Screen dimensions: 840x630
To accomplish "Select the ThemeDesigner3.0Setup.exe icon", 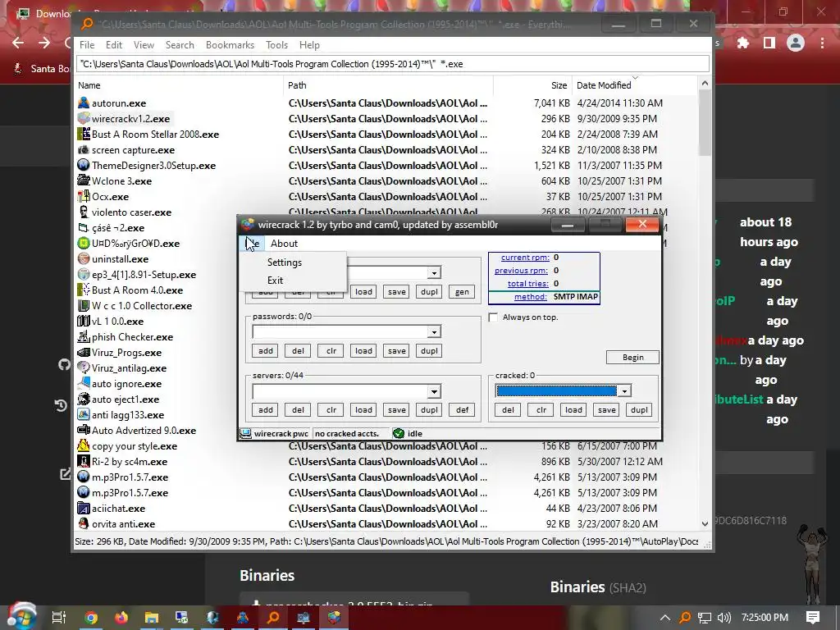I will [84, 166].
